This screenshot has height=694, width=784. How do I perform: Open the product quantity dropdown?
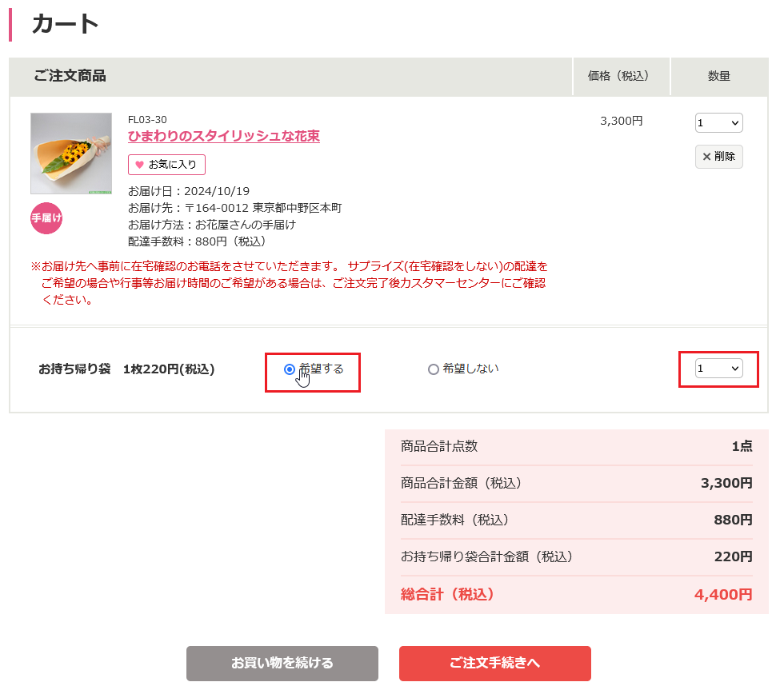[718, 123]
